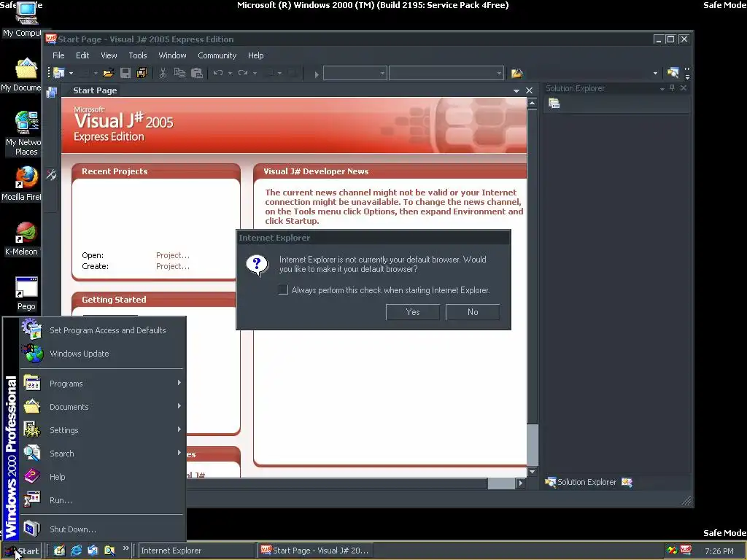Screen dimensions: 747x560
Task: Switch to Internet Explorer taskbar button
Action: tap(196, 551)
